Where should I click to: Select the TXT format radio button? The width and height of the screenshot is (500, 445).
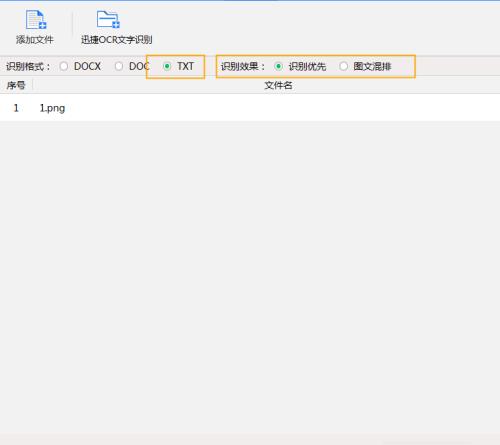(167, 66)
